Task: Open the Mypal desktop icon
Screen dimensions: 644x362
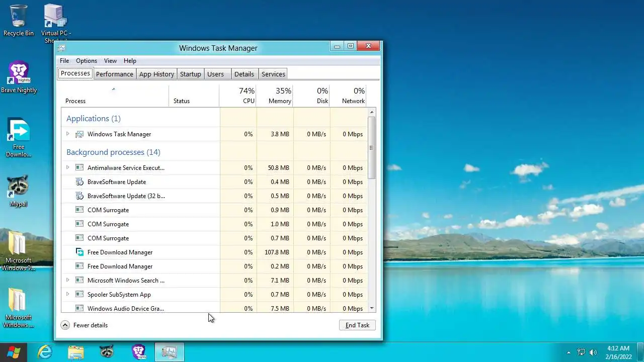Action: (19, 190)
